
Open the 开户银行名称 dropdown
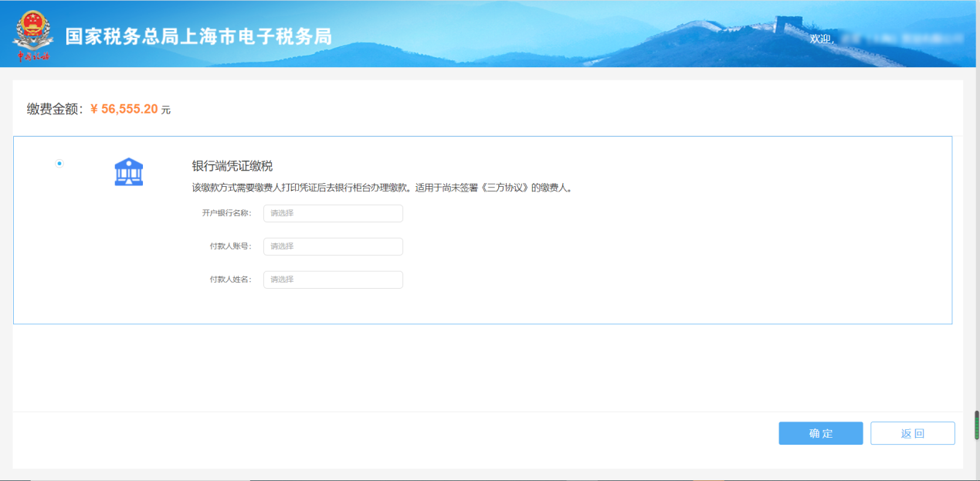(x=333, y=213)
